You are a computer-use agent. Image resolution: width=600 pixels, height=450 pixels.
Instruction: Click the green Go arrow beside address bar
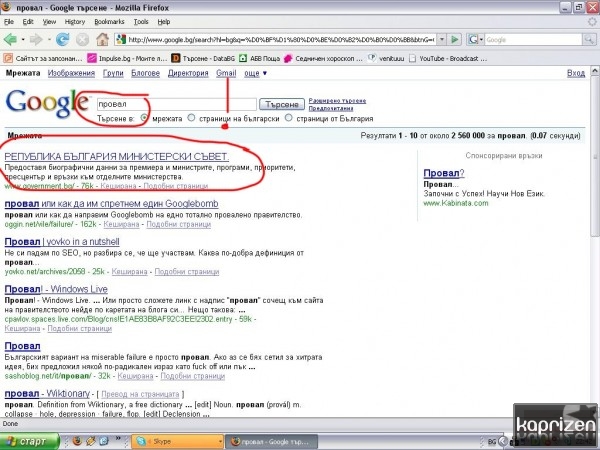455,39
